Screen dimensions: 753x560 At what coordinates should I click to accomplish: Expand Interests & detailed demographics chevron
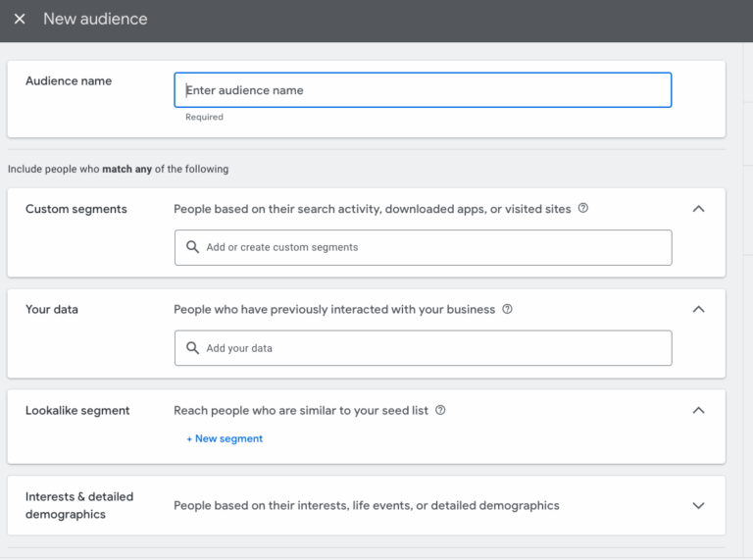tap(698, 506)
